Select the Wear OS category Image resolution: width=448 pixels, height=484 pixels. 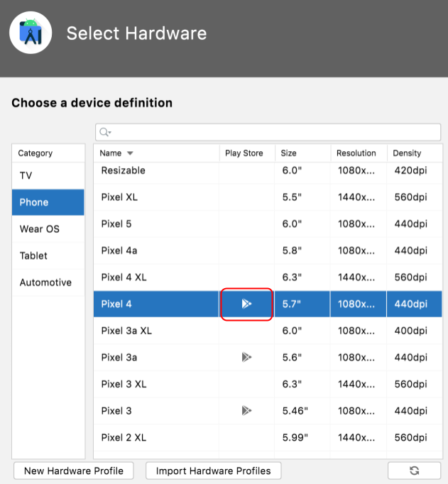click(48, 229)
